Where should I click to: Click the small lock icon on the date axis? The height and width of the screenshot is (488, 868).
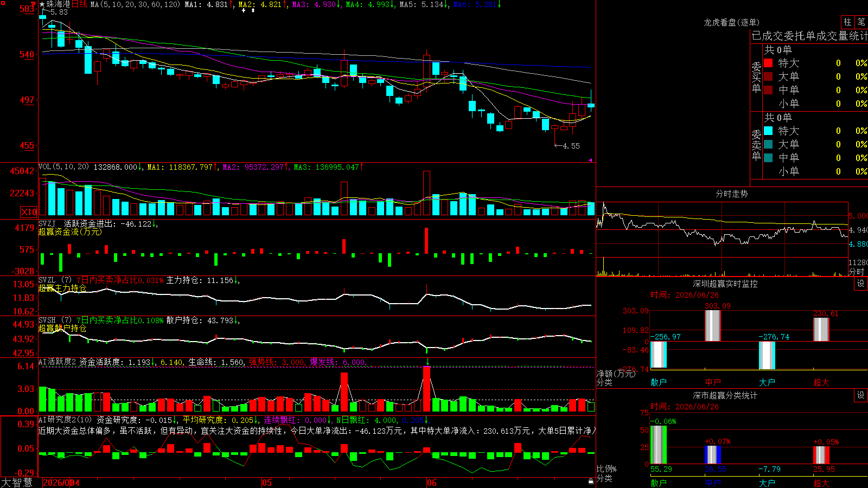coord(591,481)
